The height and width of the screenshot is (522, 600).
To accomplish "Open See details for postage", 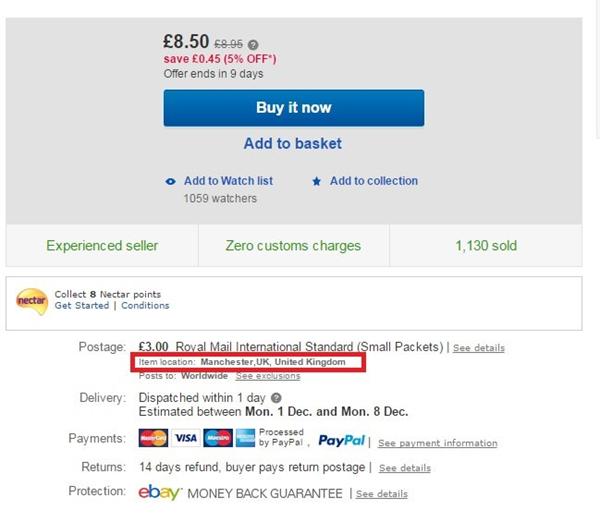I will pyautogui.click(x=478, y=348).
